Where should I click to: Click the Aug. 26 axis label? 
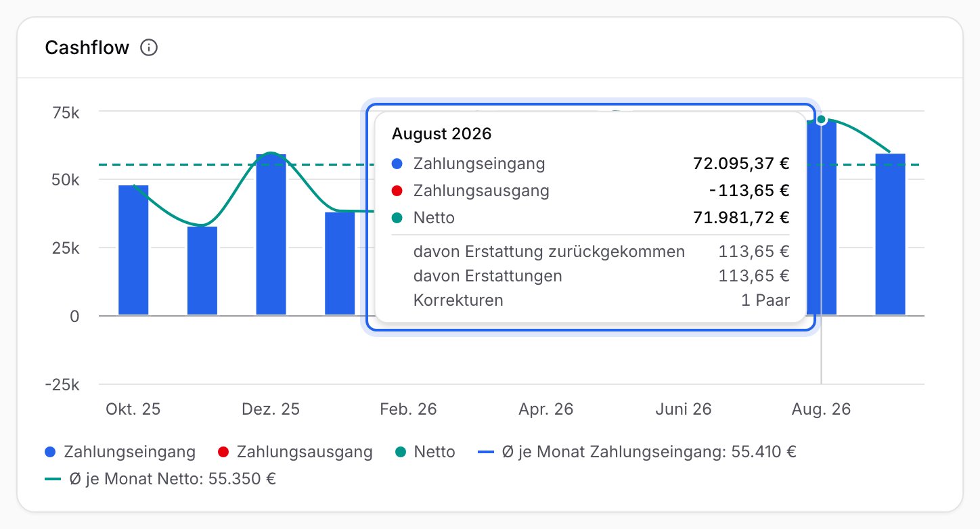click(x=821, y=409)
